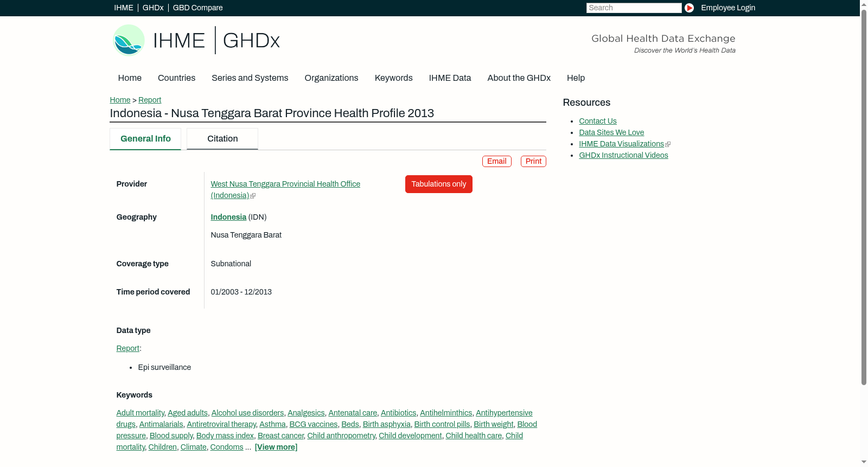
Task: Click Report breadcrumb link
Action: (150, 100)
